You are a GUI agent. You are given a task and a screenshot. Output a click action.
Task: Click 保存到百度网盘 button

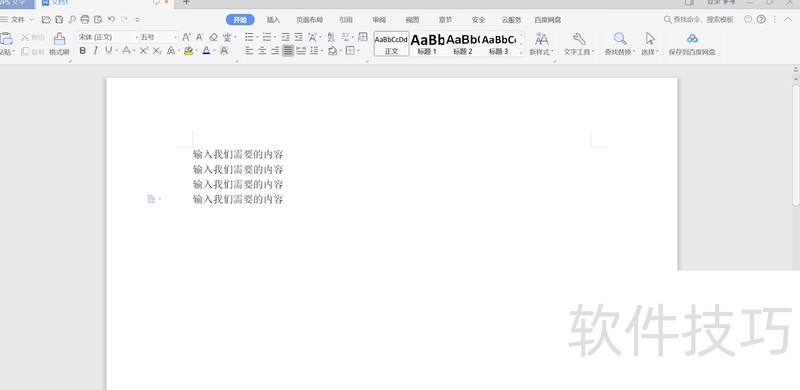click(692, 44)
